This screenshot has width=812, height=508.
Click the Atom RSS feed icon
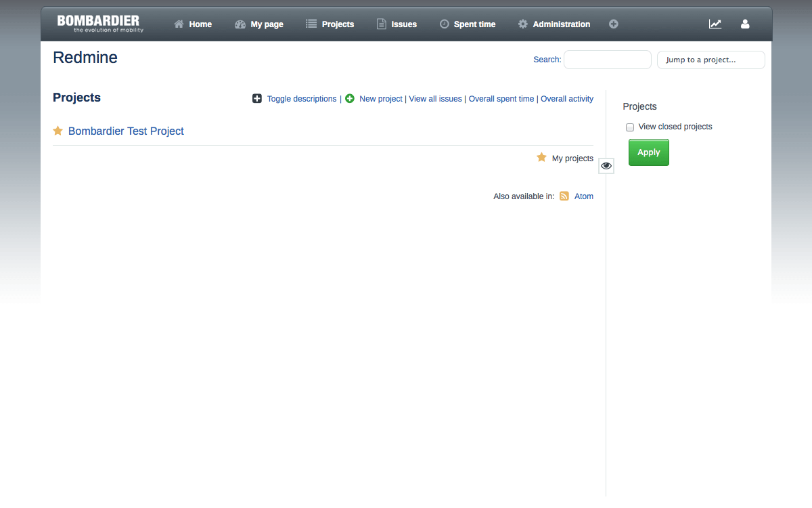(564, 196)
